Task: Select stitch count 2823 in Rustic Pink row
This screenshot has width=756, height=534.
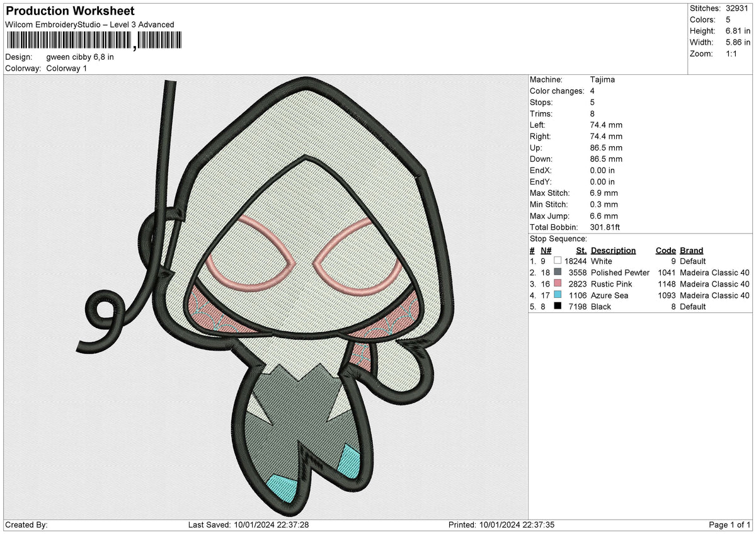Action: point(578,284)
